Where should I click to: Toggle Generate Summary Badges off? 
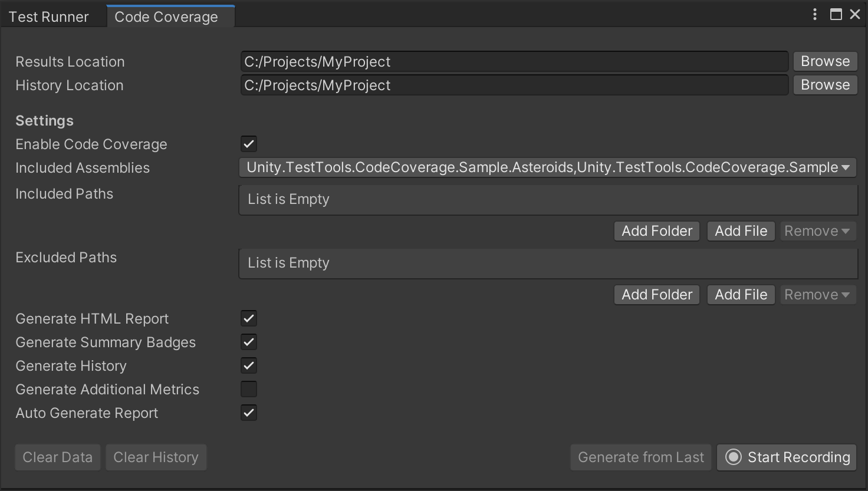248,342
